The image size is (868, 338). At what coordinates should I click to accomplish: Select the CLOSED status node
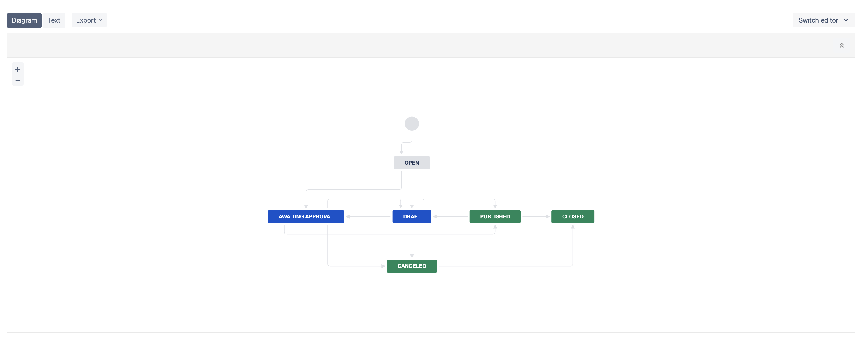572,217
